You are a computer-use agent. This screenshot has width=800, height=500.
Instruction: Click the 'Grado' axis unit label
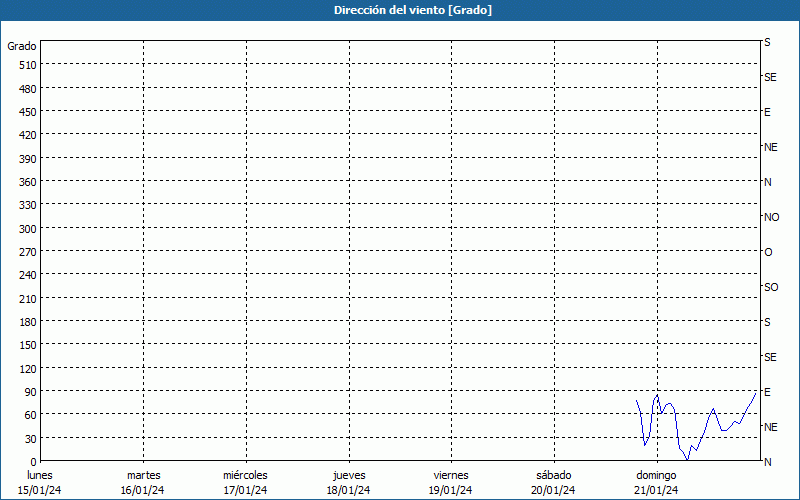pos(22,46)
